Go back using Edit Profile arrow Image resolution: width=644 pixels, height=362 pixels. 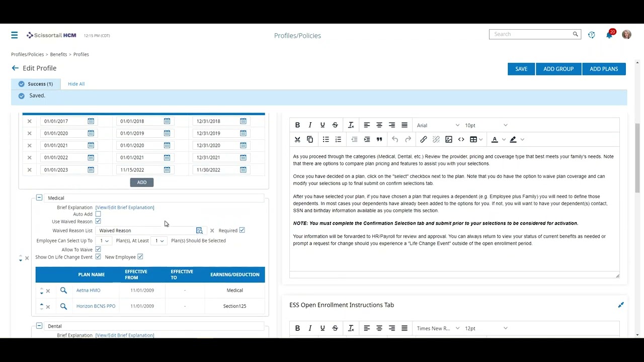[15, 68]
